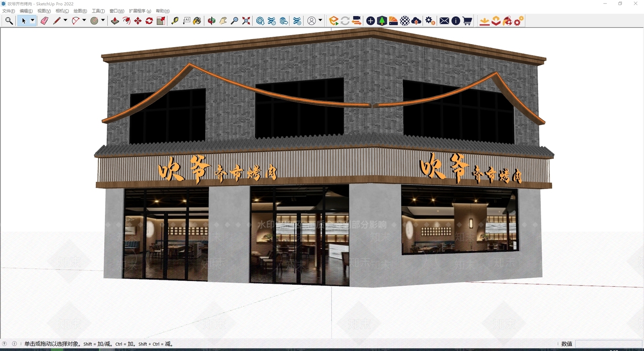Click Enscape cloud upload icon
The width and height of the screenshot is (644, 351).
pos(417,21)
